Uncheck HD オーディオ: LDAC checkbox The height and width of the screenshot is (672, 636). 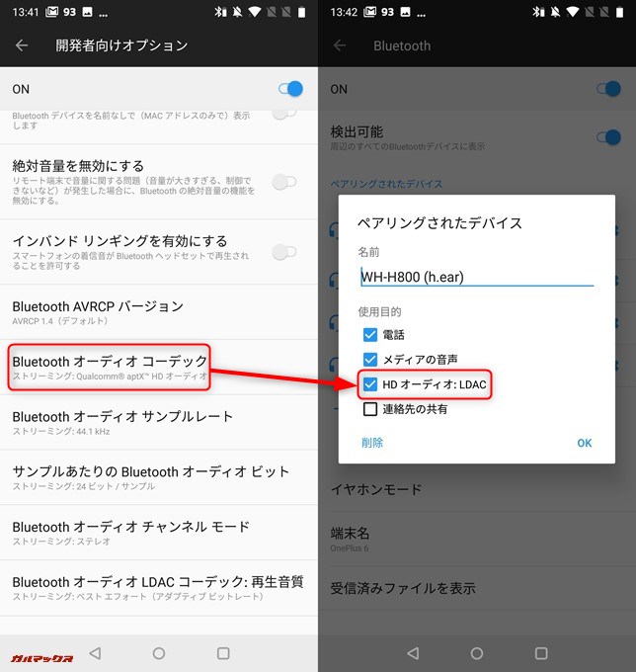(370, 384)
